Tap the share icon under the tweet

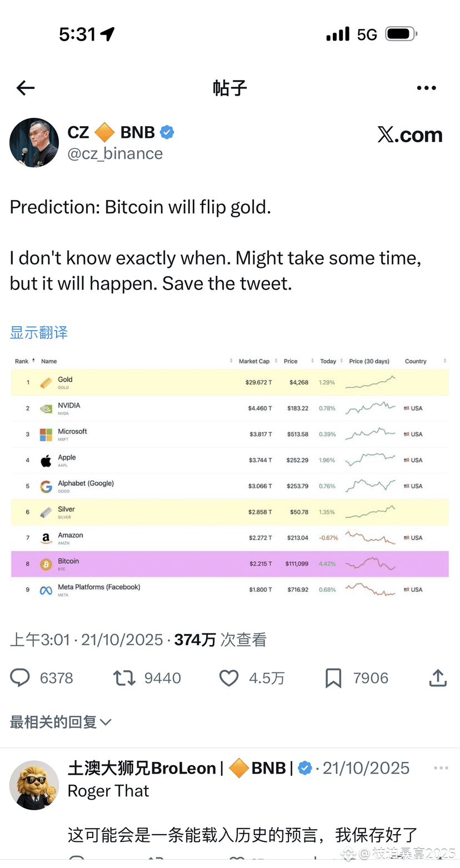(437, 677)
